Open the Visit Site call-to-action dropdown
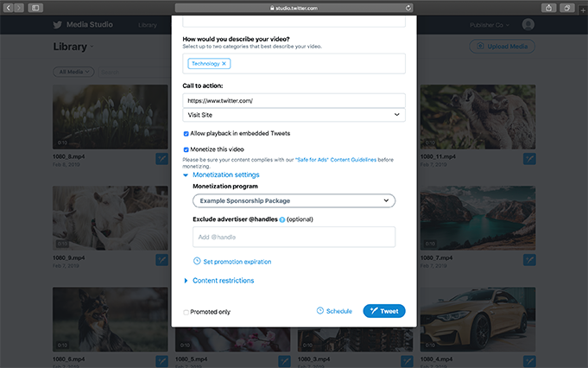The image size is (588, 368). pos(294,115)
